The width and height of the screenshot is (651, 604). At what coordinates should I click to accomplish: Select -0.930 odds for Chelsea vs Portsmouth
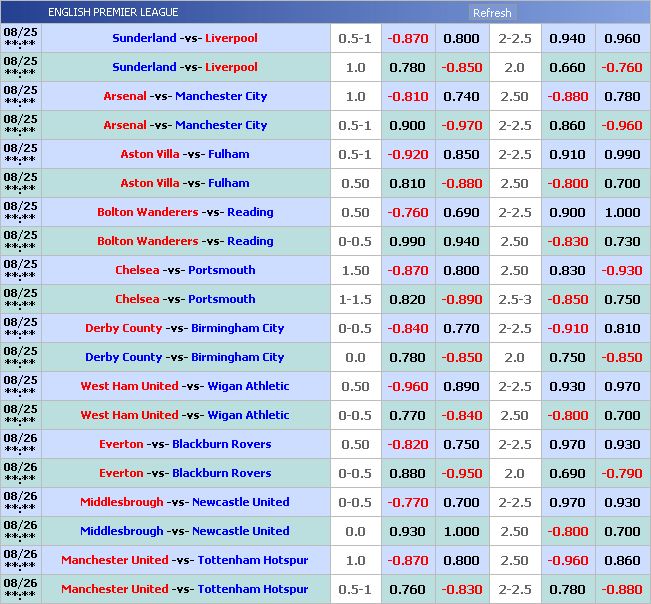pyautogui.click(x=622, y=271)
